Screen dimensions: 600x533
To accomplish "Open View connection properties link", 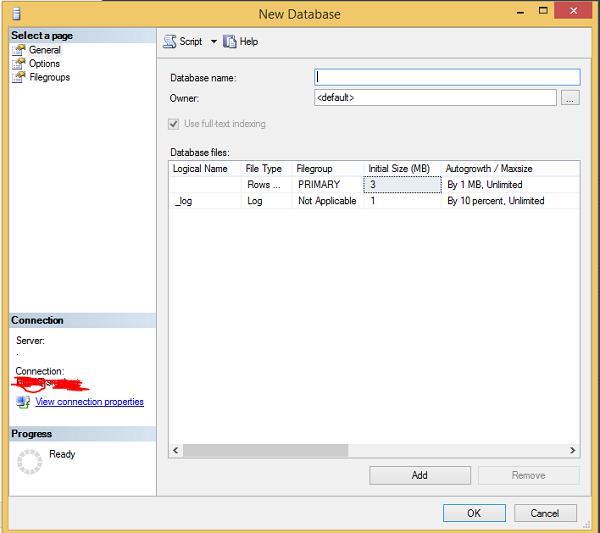I will coord(90,402).
